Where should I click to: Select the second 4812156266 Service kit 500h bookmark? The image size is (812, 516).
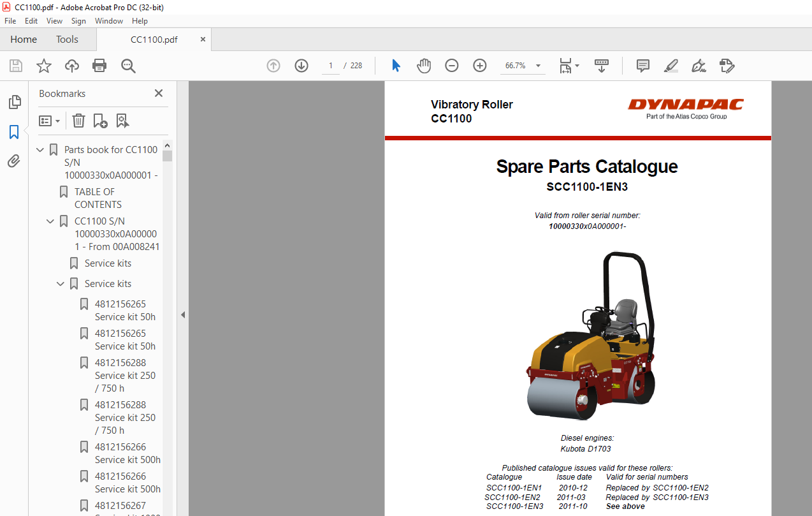[127, 483]
